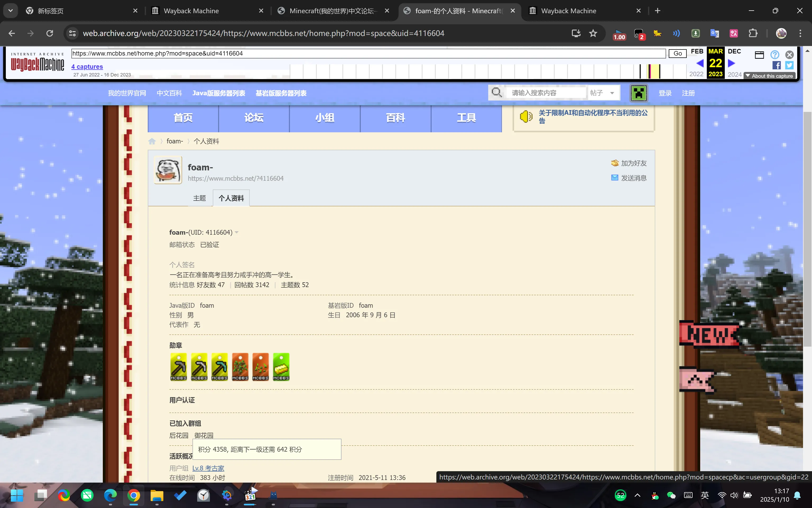Open the 工具 navigation tab
The image size is (812, 508).
pos(466,118)
